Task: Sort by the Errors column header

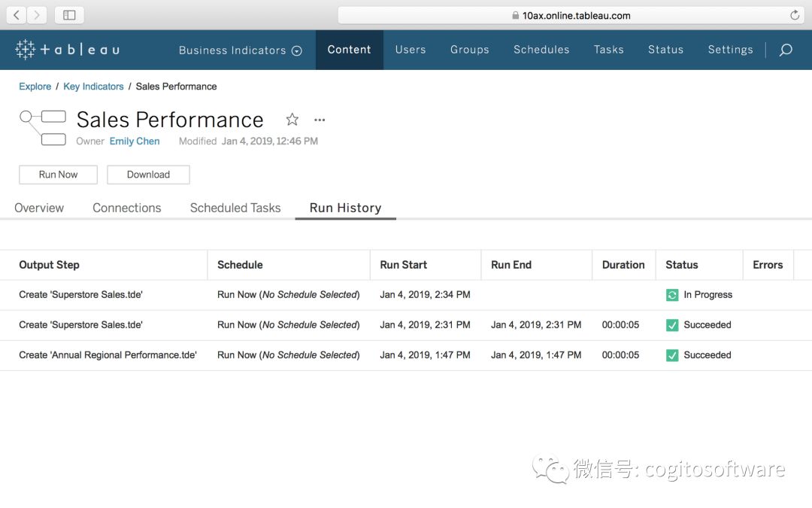Action: 768,265
